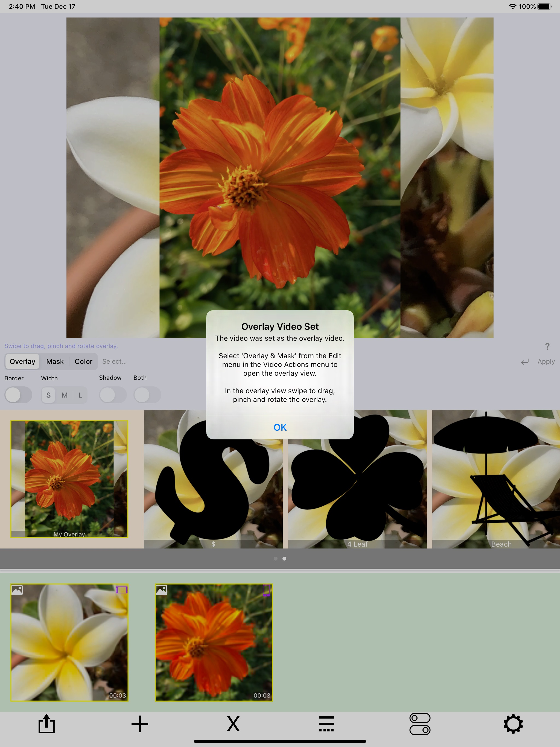The height and width of the screenshot is (747, 560).
Task: Choose M border width segment
Action: 65,395
